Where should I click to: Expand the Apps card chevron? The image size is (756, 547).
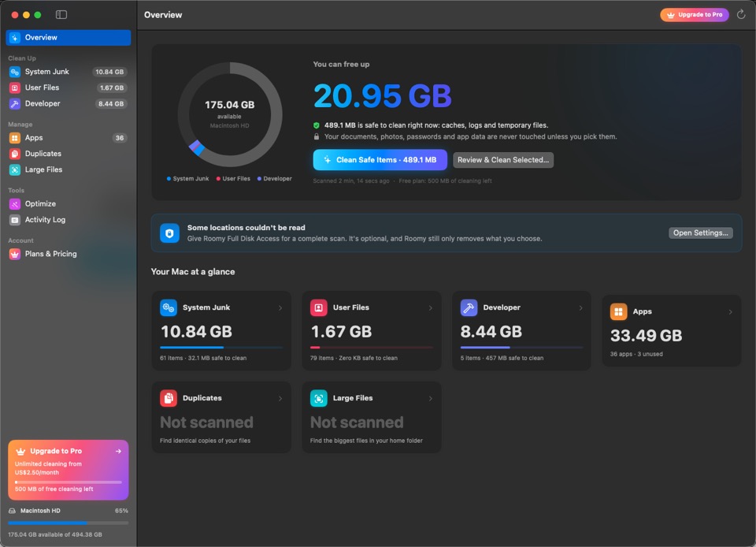[731, 312]
